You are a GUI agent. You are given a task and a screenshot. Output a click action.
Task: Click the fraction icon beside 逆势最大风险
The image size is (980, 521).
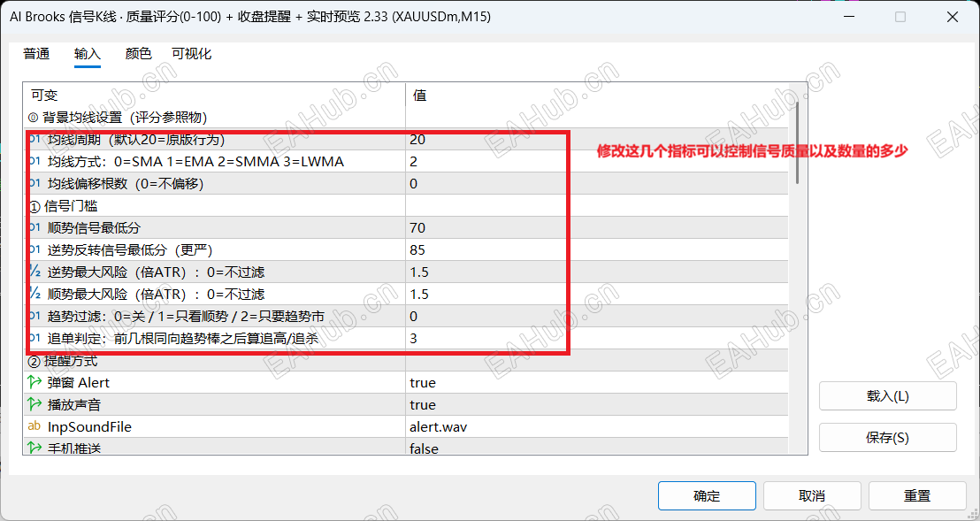34,272
